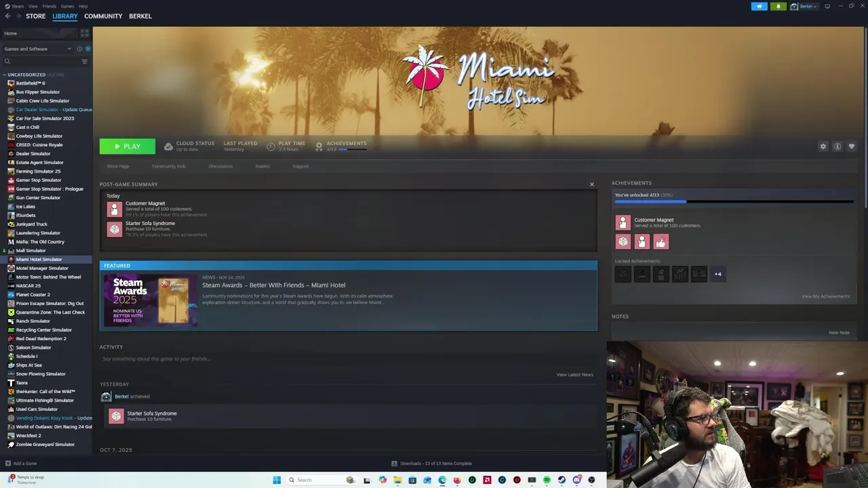Go back with the navigation back arrow
This screenshot has height=488, width=868.
point(8,16)
